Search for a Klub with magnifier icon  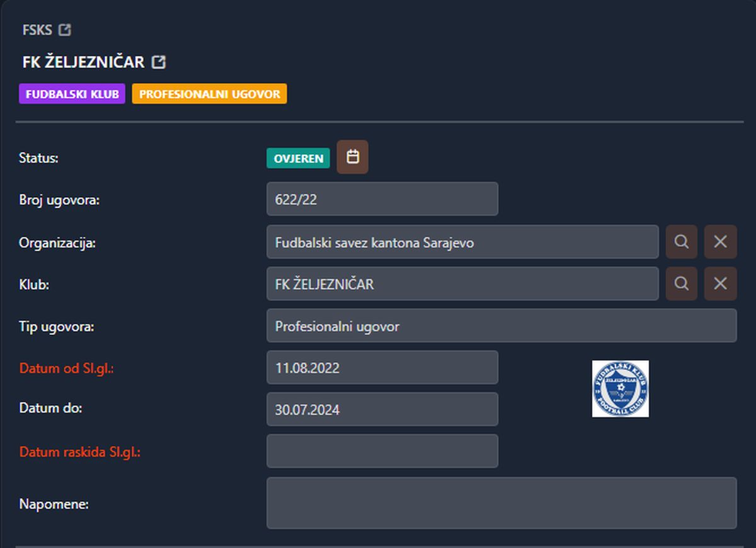coord(681,284)
